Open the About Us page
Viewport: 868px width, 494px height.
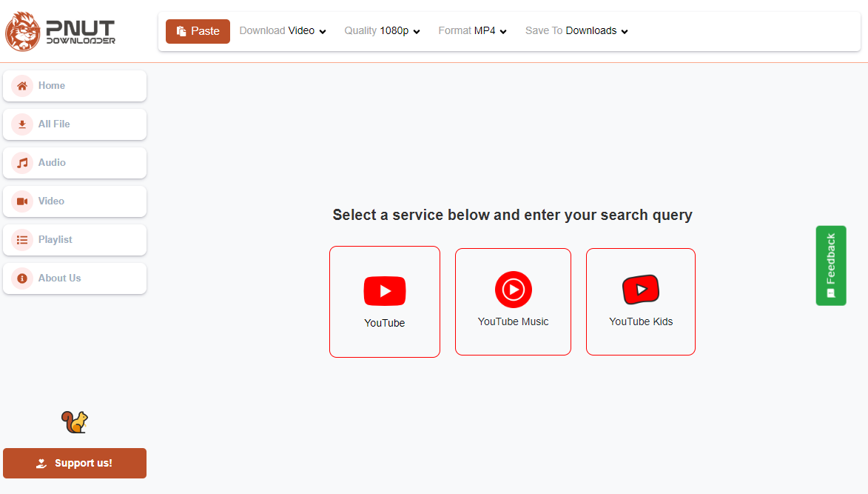pos(75,278)
